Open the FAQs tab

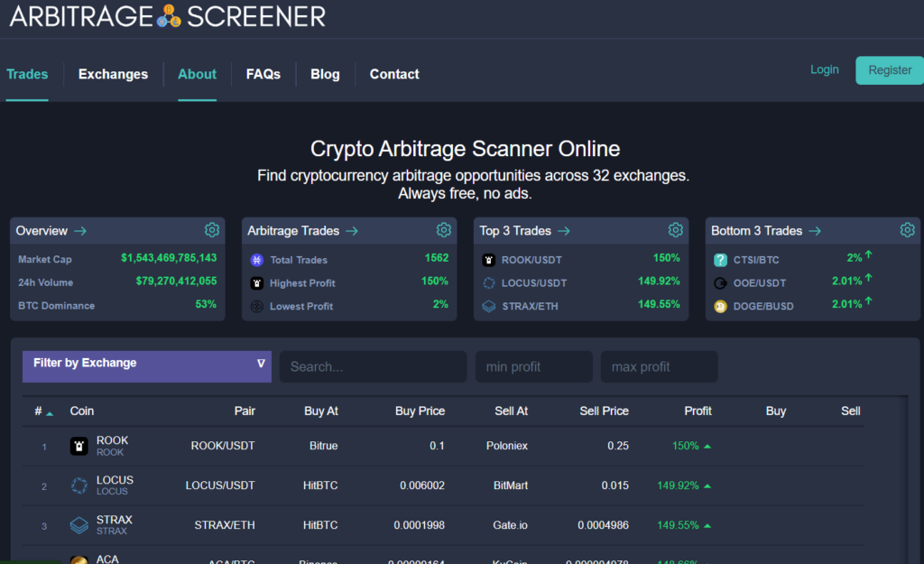click(263, 74)
